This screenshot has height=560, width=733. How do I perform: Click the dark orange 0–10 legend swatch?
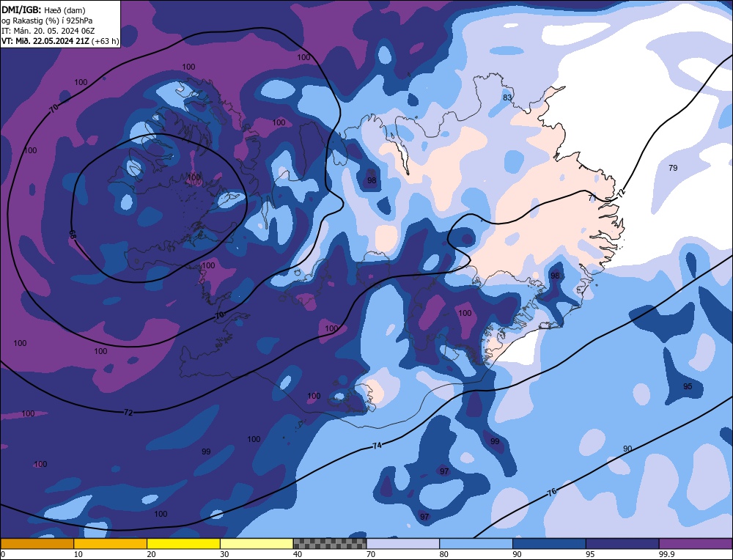pyautogui.click(x=37, y=544)
